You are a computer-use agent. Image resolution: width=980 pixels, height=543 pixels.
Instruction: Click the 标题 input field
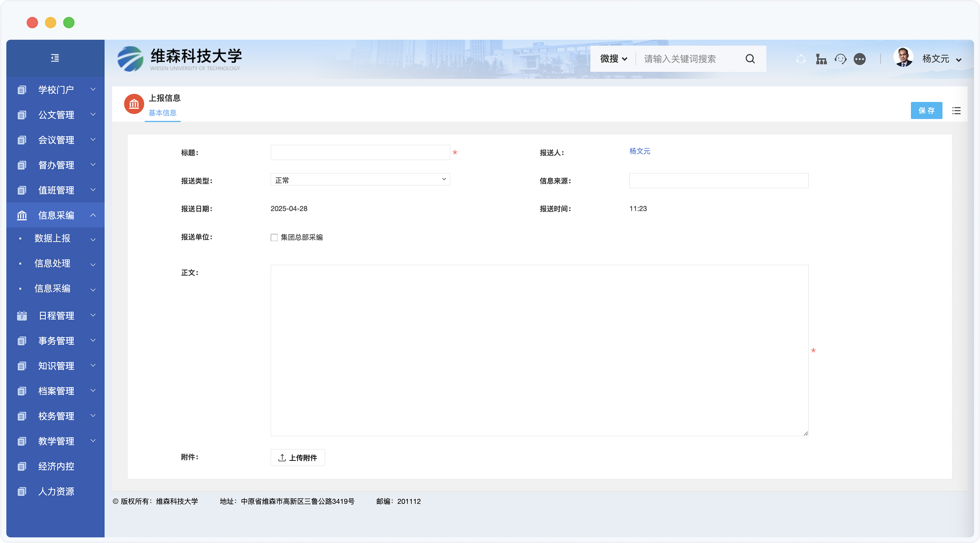[360, 153]
